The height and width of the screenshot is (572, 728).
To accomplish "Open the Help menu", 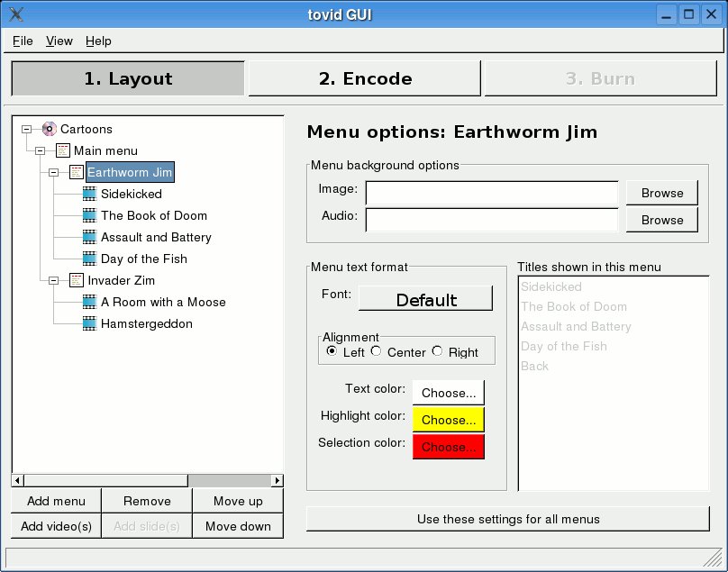I will click(x=98, y=41).
